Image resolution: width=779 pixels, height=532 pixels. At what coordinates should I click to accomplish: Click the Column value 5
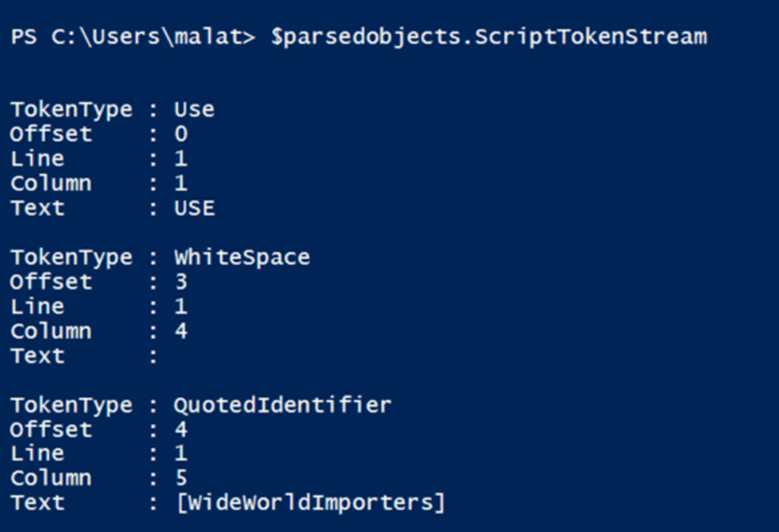[x=181, y=479]
